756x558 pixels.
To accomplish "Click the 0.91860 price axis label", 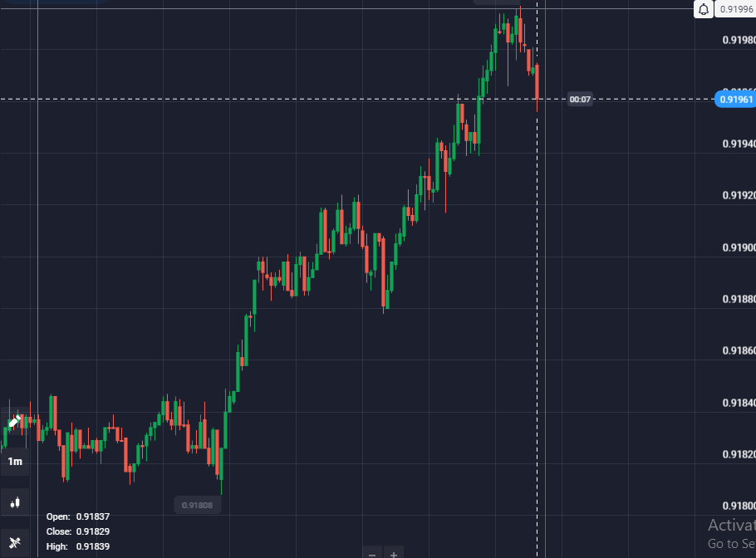I will coord(739,350).
